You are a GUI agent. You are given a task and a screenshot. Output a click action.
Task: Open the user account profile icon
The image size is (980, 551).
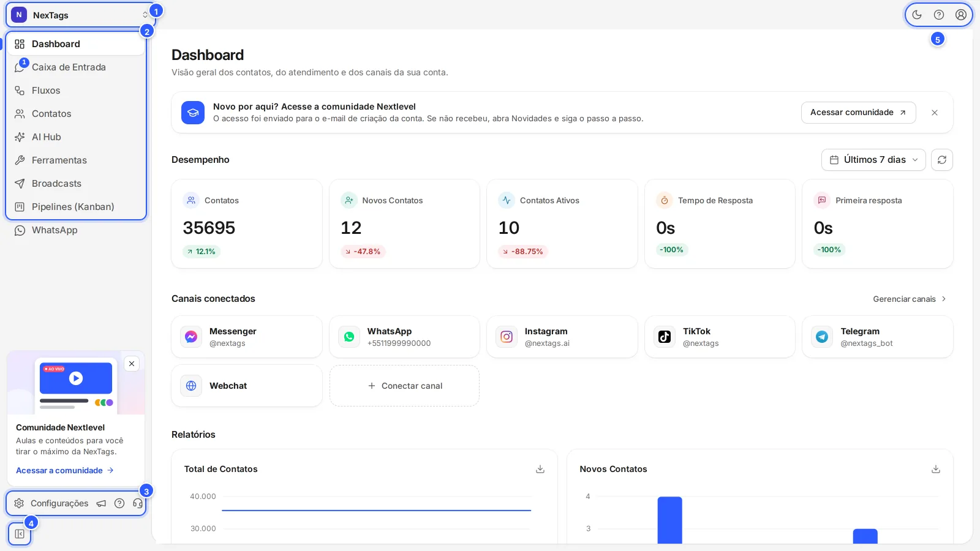(x=961, y=15)
